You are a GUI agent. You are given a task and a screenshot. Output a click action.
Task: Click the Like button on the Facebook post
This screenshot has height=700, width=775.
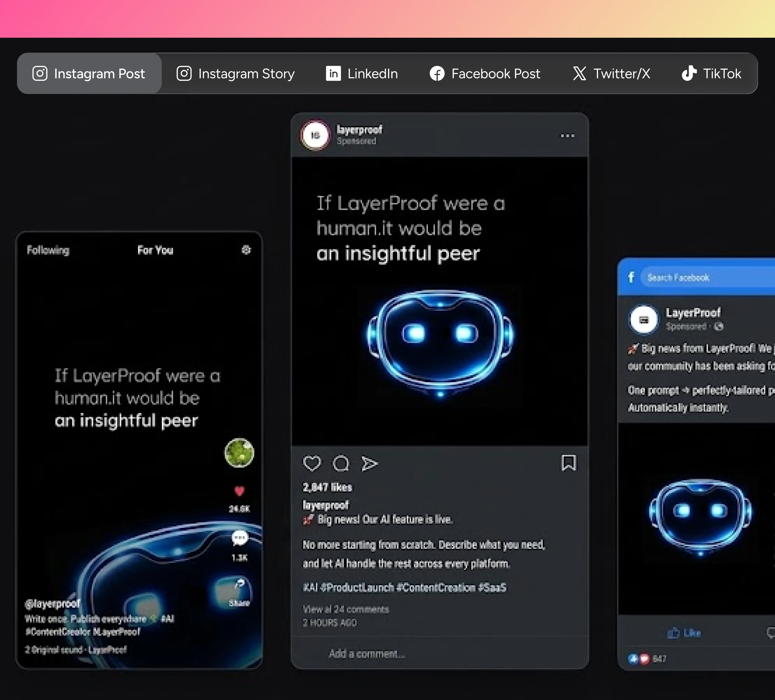coord(684,633)
